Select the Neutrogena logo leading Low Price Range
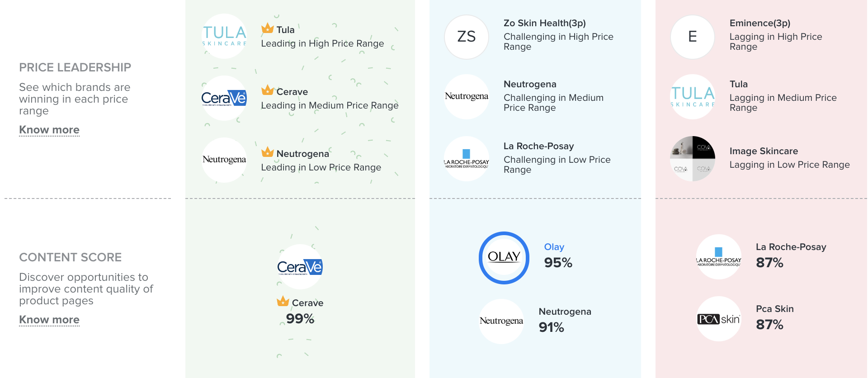 click(x=224, y=160)
